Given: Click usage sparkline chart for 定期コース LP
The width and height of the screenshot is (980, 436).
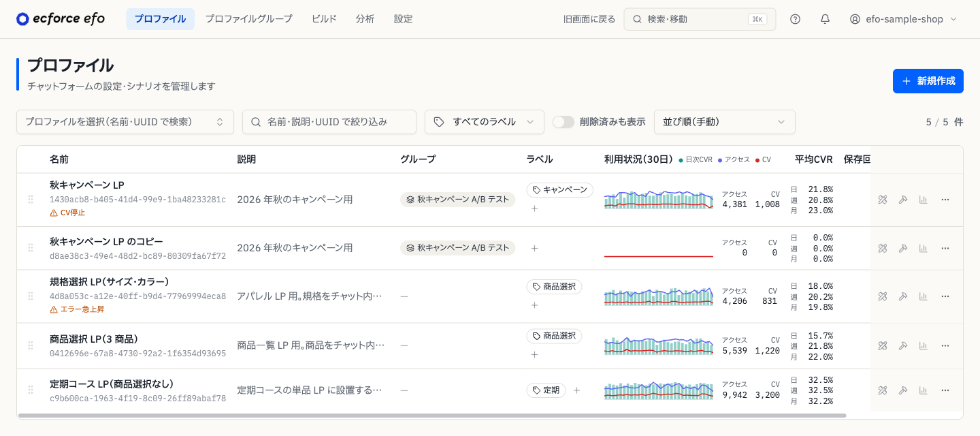Looking at the screenshot, I should click(x=659, y=390).
